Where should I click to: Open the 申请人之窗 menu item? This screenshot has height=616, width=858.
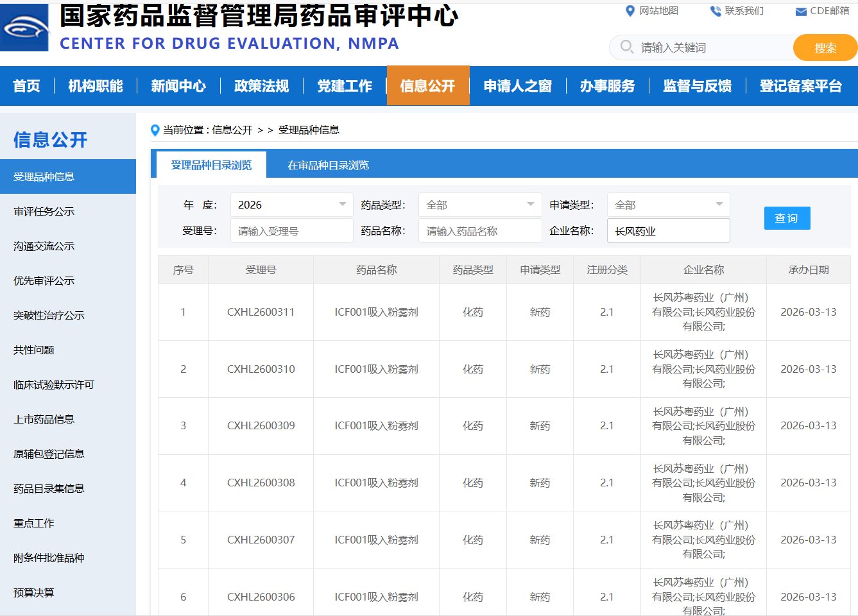point(517,86)
